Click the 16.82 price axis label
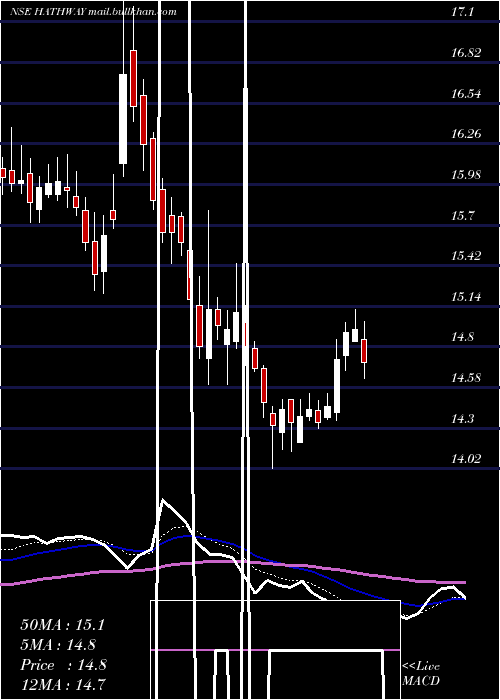This screenshot has width=500, height=700. (x=466, y=53)
